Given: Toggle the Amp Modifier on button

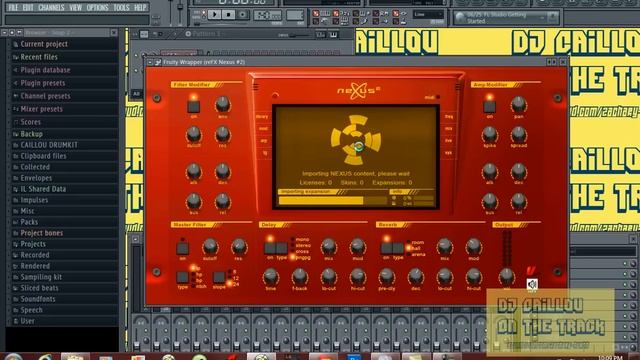Looking at the screenshot, I should (x=489, y=107).
